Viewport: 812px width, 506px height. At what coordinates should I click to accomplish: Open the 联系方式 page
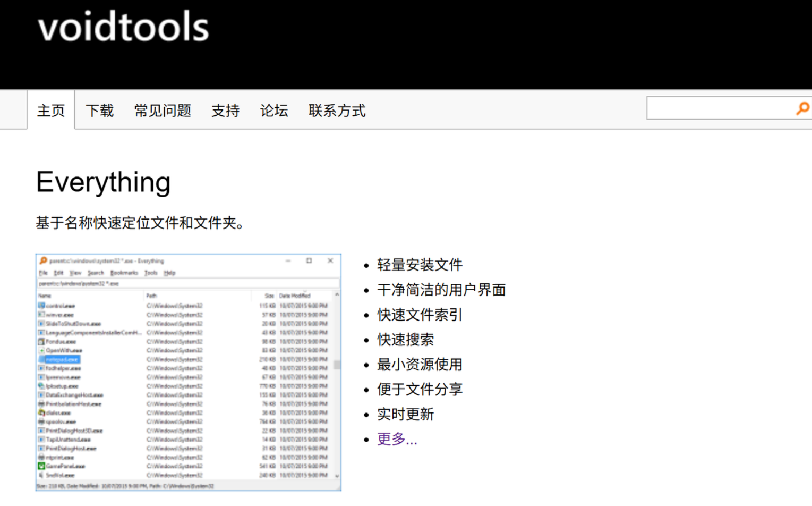[337, 111]
